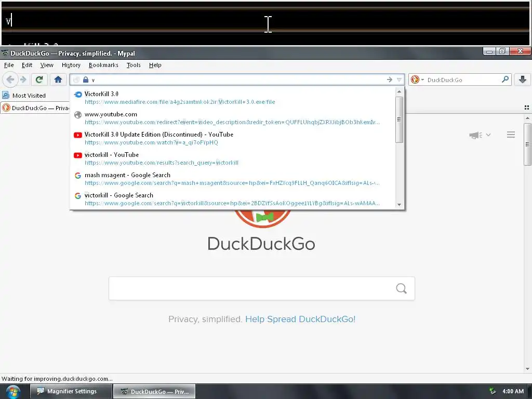Open the Edit menu

pyautogui.click(x=27, y=65)
